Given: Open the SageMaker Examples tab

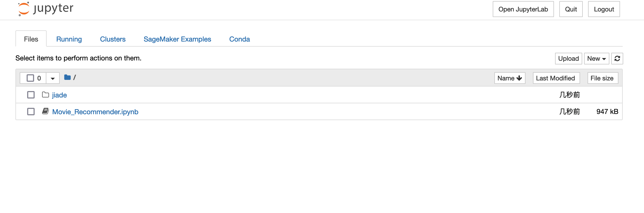Looking at the screenshot, I should pos(177,39).
